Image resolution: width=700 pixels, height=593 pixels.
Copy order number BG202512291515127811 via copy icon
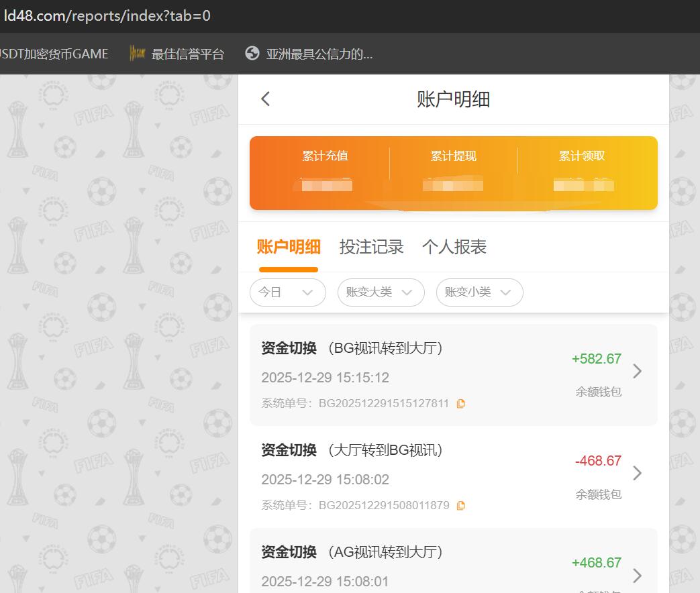pyautogui.click(x=460, y=403)
